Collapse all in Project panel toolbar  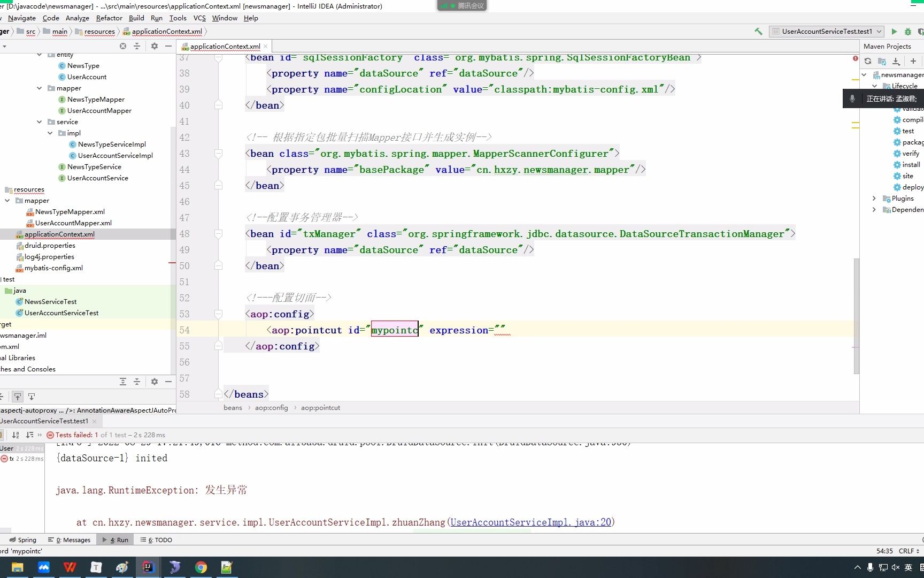point(137,46)
